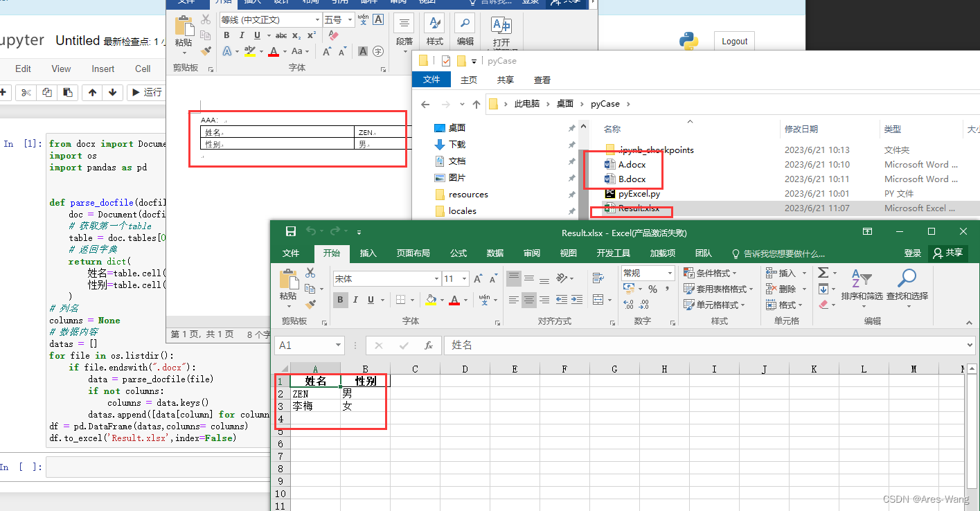This screenshot has width=980, height=511.
Task: Open Excel 页面布局 ribbon tab
Action: 413,253
